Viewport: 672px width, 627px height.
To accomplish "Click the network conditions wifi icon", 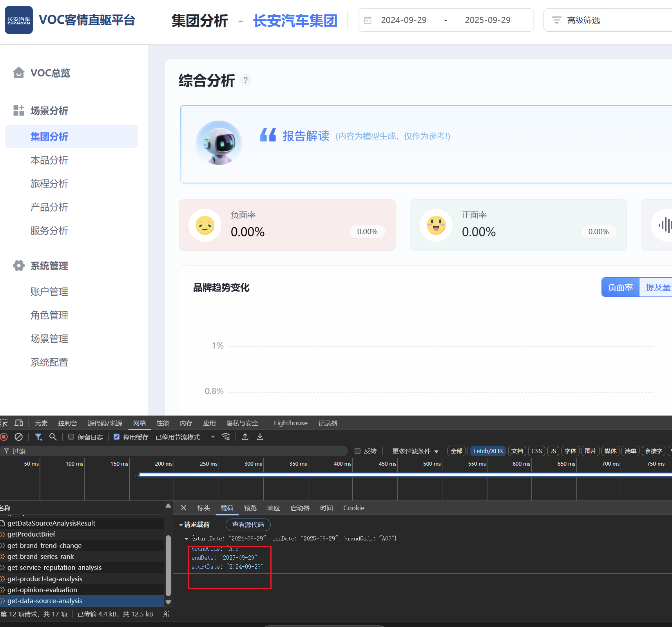I will pos(226,437).
